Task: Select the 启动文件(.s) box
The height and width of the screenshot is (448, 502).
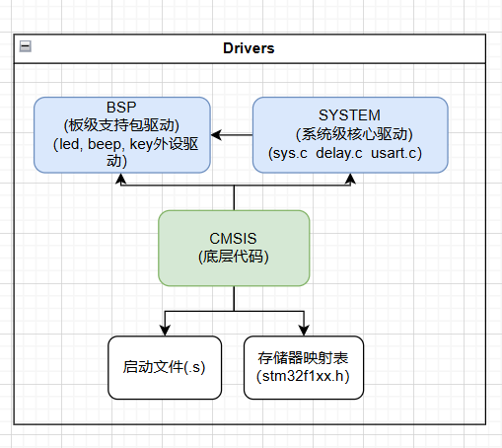Action: pyautogui.click(x=165, y=367)
